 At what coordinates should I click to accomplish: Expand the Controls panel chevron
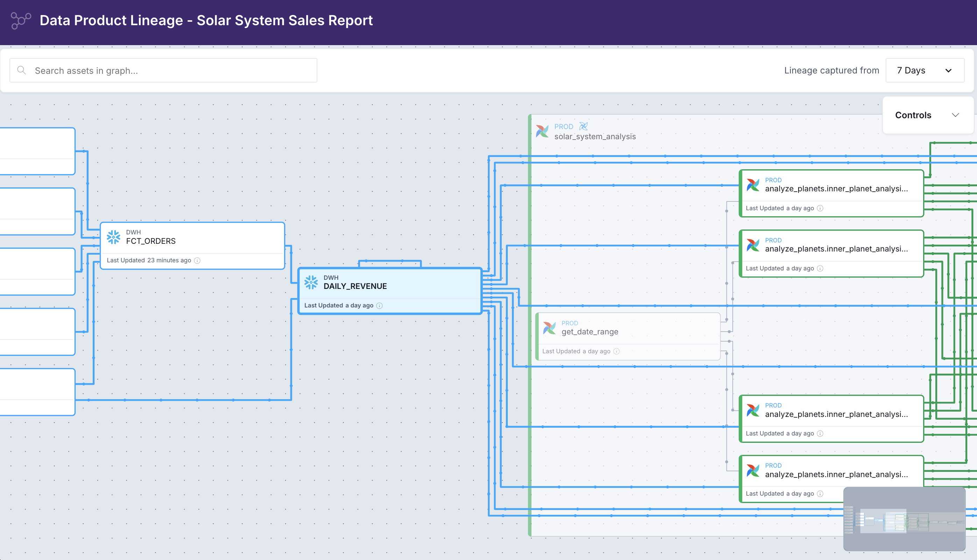pos(955,115)
